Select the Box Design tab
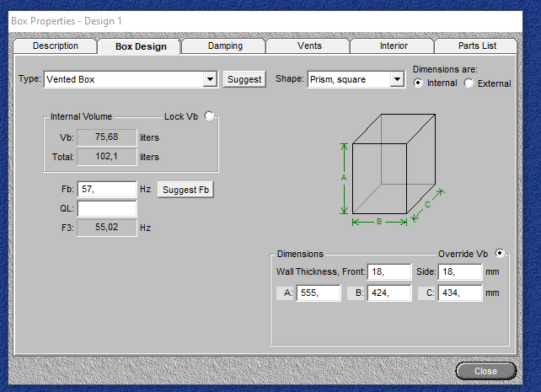This screenshot has height=392, width=541. [140, 46]
